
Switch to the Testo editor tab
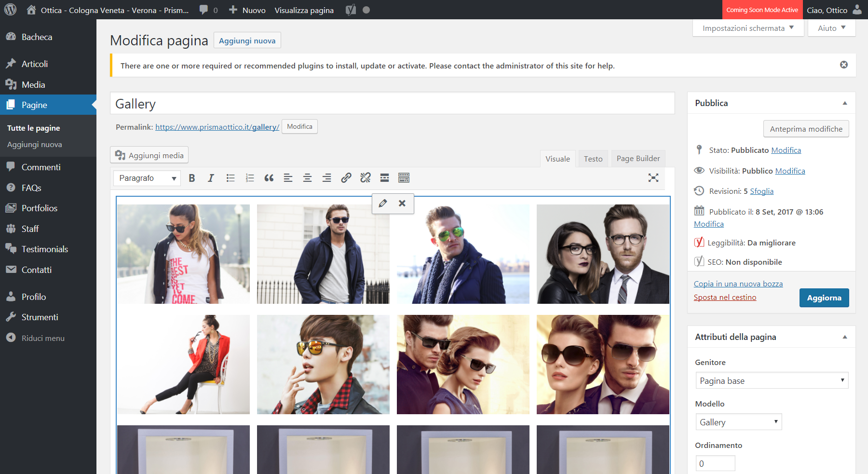click(x=593, y=159)
